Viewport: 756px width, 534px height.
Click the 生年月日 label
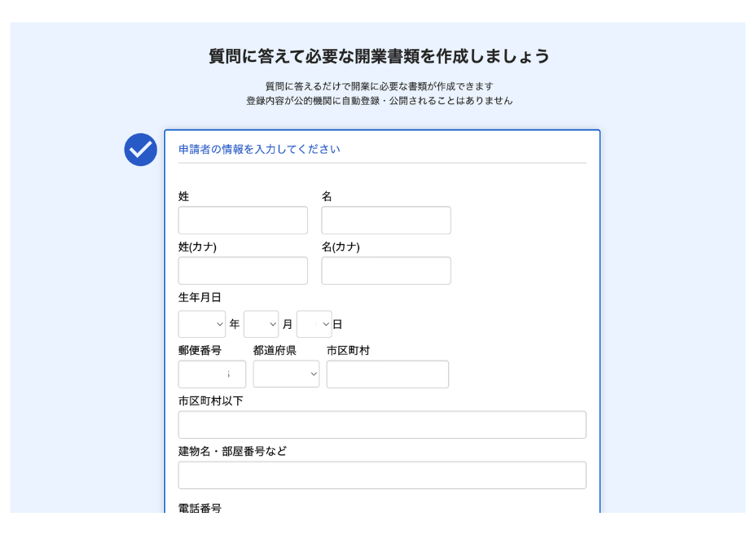pos(200,297)
